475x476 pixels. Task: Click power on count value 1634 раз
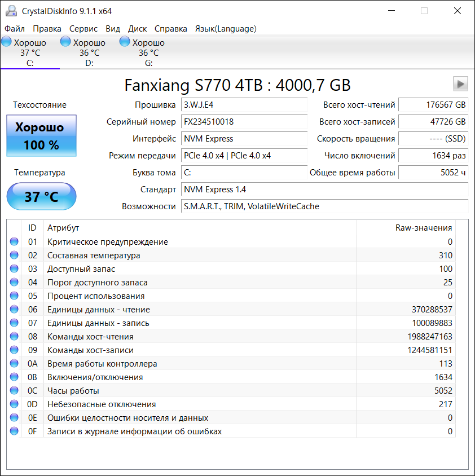pyautogui.click(x=433, y=156)
